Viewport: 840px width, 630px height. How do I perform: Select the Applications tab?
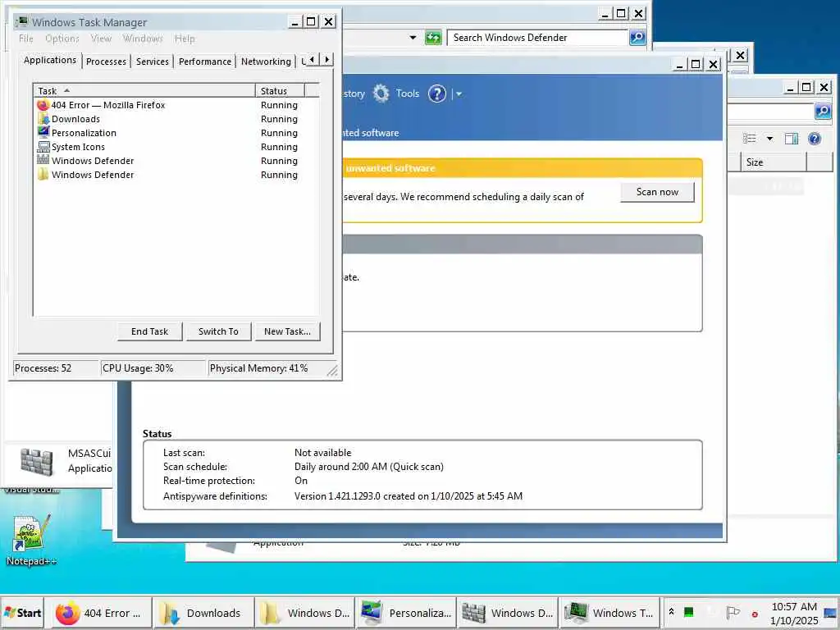[x=50, y=60]
